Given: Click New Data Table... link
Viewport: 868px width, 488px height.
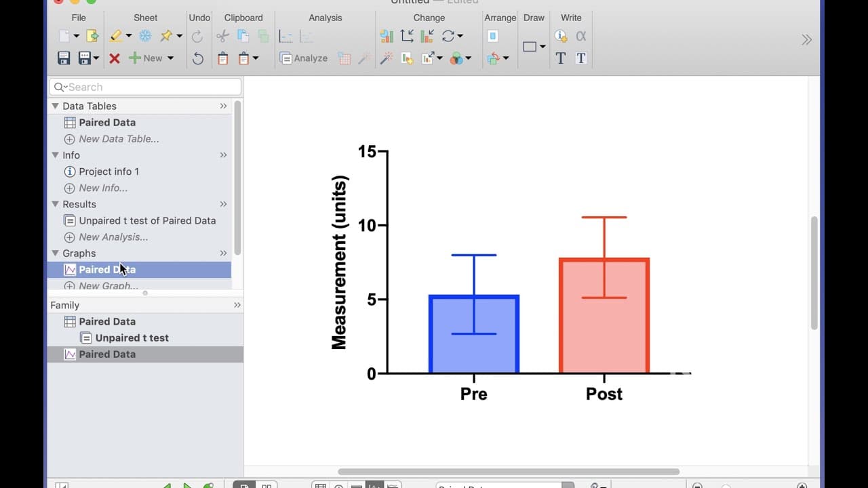Looking at the screenshot, I should [x=119, y=139].
